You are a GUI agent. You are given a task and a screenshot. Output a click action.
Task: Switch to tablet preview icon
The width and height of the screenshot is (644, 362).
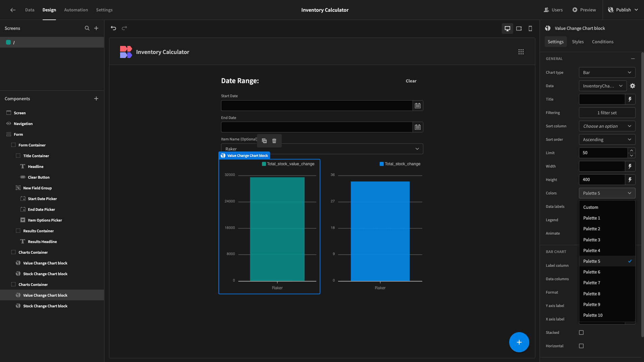tap(519, 28)
